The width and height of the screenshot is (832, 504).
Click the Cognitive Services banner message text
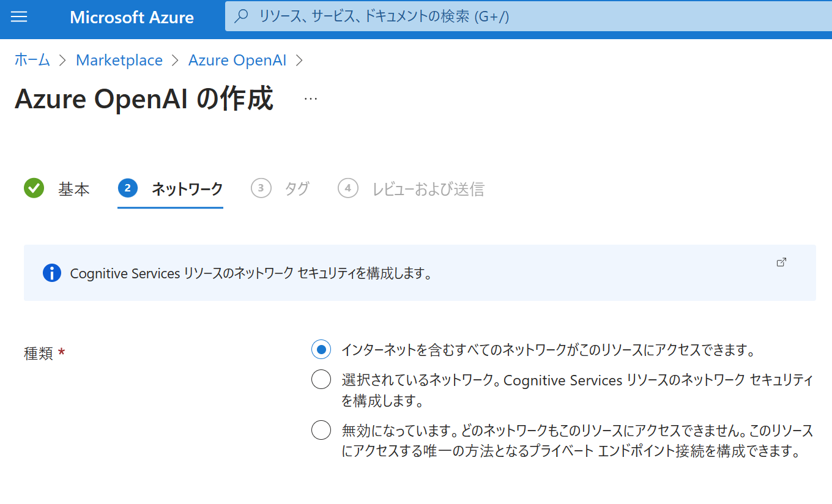coord(251,273)
